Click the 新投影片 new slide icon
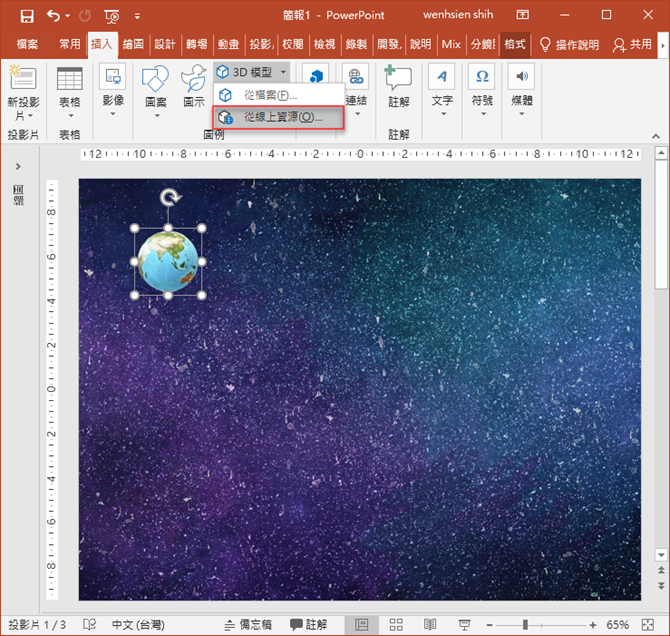Viewport: 670px width, 636px height. (23, 78)
